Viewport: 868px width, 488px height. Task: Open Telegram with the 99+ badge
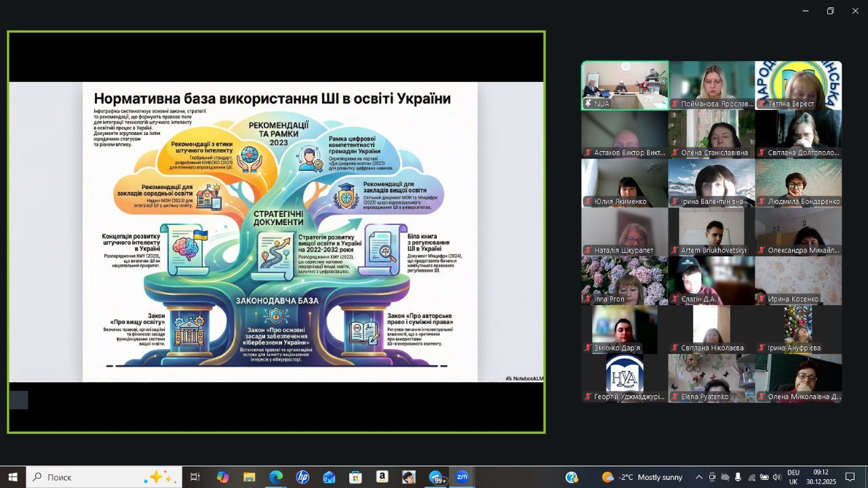pyautogui.click(x=436, y=477)
